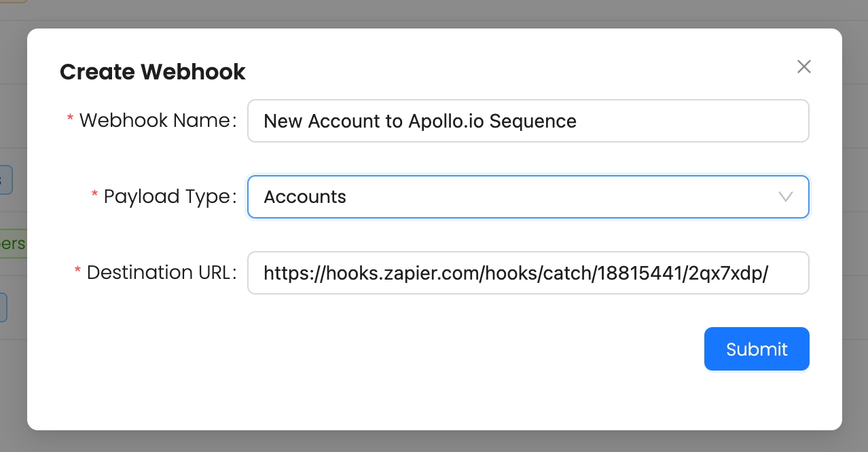Click blue tag on left edge below Destination URL
The width and height of the screenshot is (868, 452).
(3, 307)
